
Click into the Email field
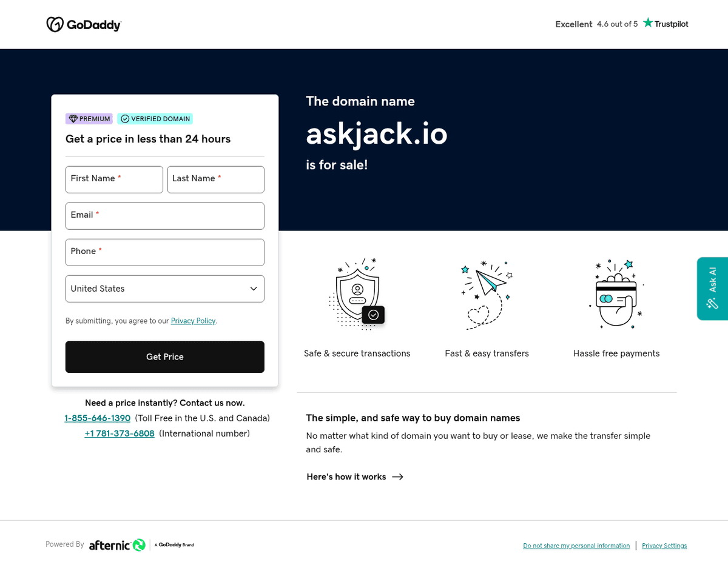click(165, 216)
